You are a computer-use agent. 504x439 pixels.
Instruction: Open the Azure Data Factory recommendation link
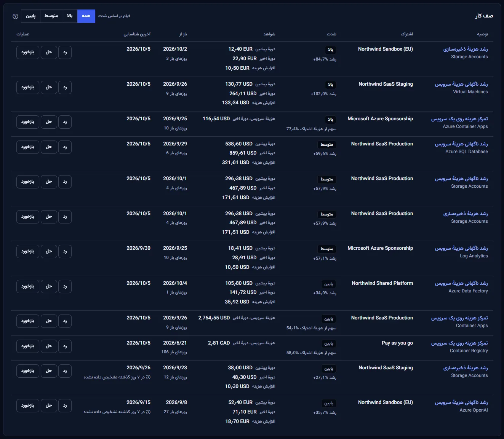coord(461,283)
